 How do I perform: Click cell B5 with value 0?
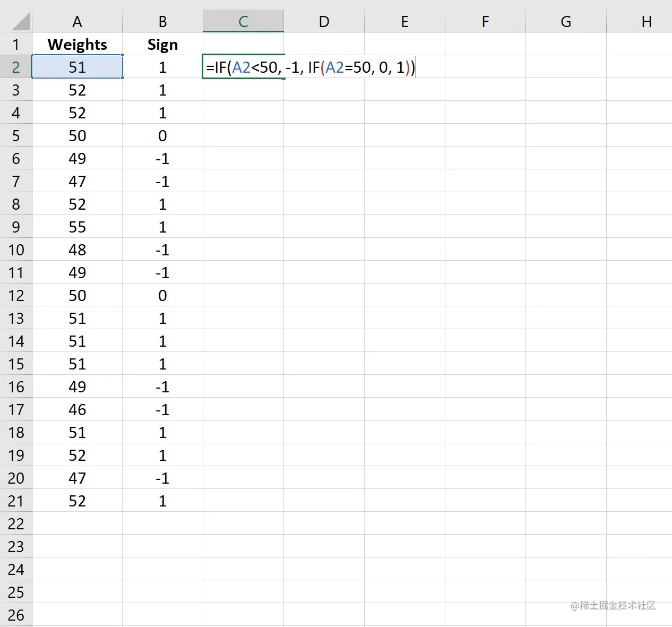(x=162, y=135)
